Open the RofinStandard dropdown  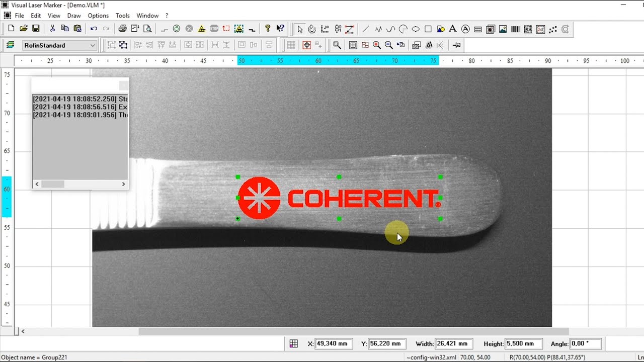(59, 45)
